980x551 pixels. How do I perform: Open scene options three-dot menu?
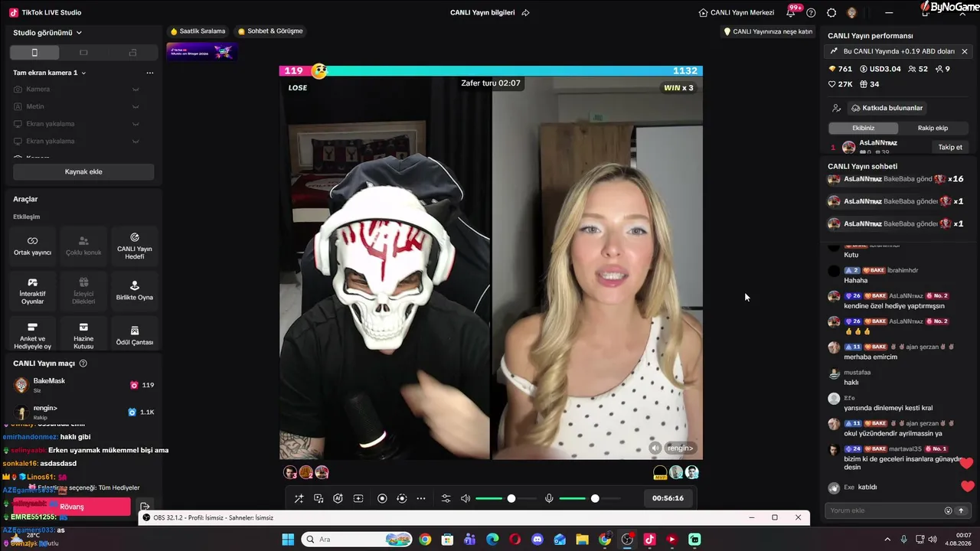click(x=150, y=73)
